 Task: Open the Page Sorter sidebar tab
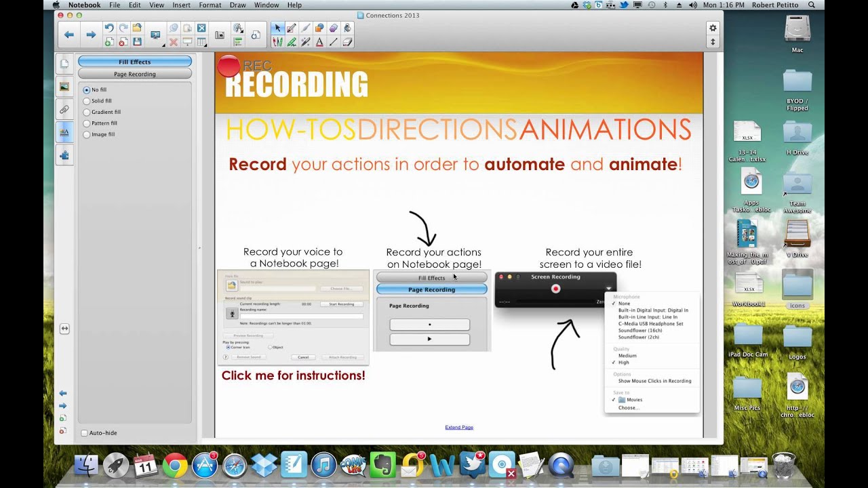pos(64,64)
